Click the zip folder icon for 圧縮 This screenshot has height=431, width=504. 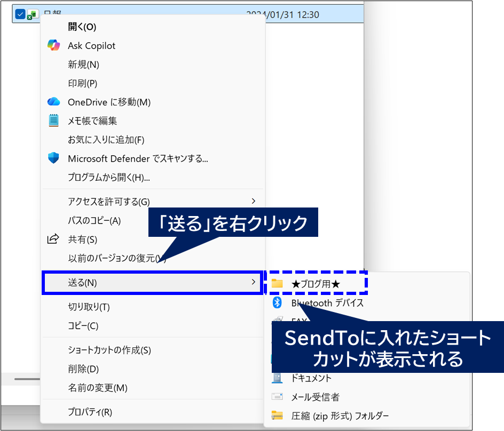click(x=277, y=416)
